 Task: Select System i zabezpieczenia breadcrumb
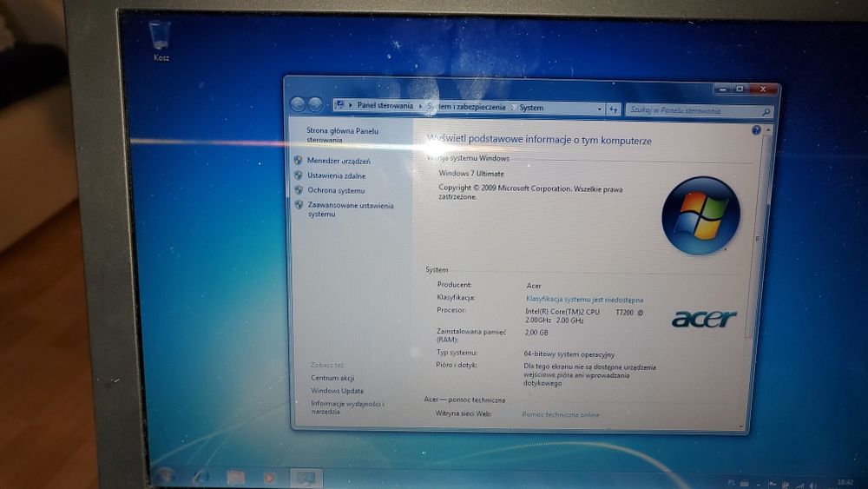466,107
